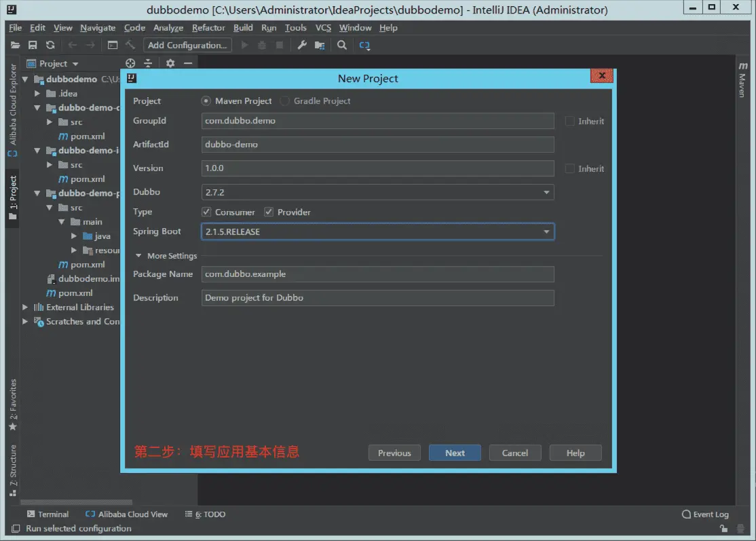Image resolution: width=756 pixels, height=541 pixels.
Task: Open the Structure side tab
Action: pyautogui.click(x=12, y=470)
